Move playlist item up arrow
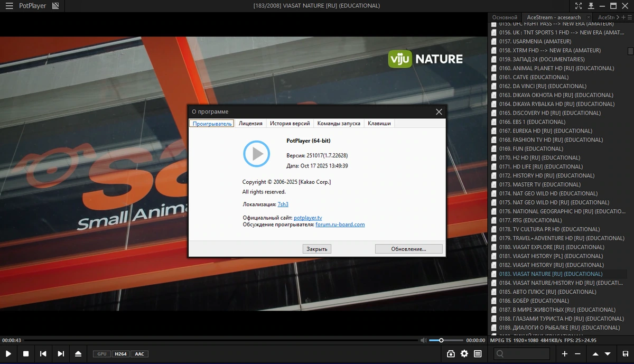Screen dimensions: 634x364 595,353
